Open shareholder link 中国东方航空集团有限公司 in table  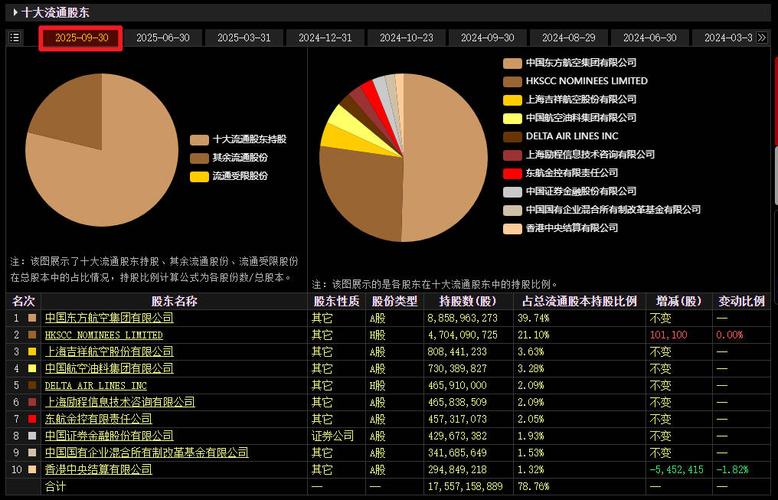point(109,317)
